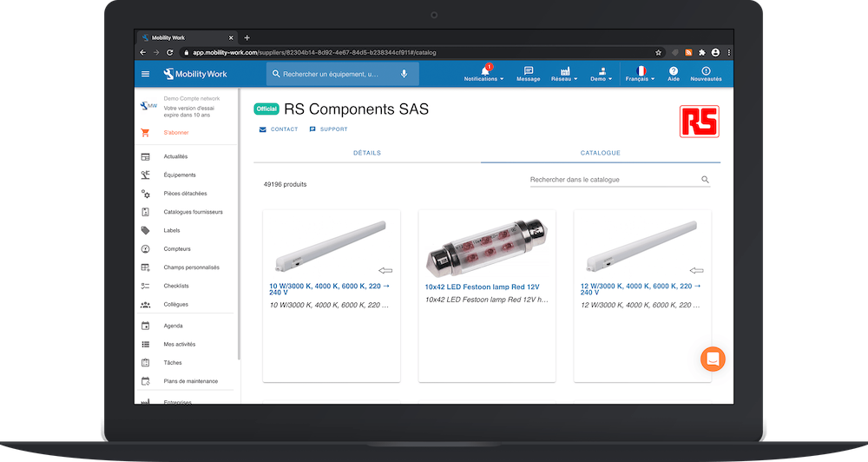Click the 10 W LED tube image
Screen dimensions: 868x462
(331, 246)
